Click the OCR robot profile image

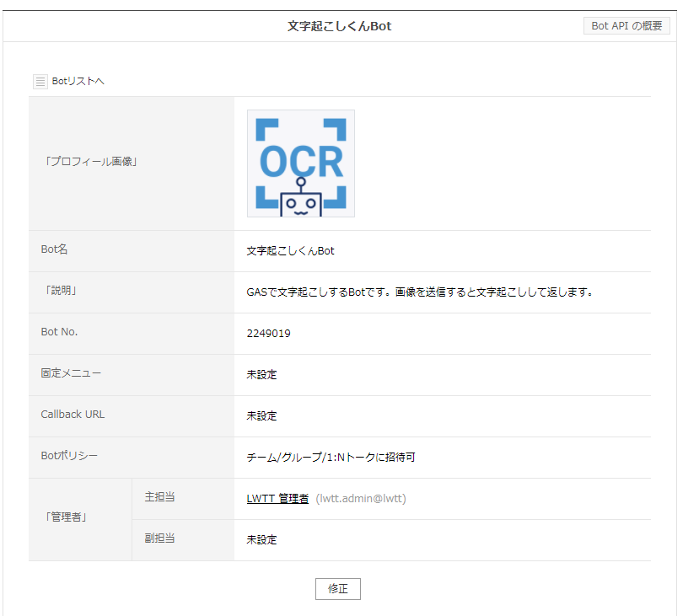[301, 163]
